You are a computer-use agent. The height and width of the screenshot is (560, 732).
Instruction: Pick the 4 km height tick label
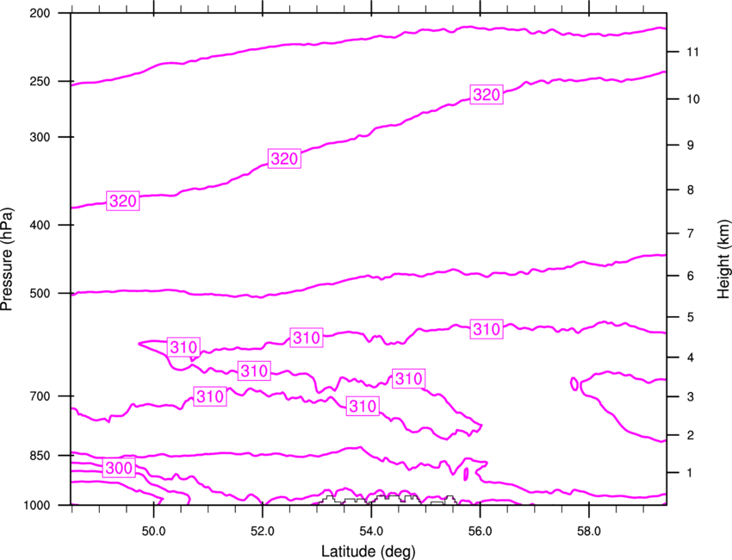(691, 358)
